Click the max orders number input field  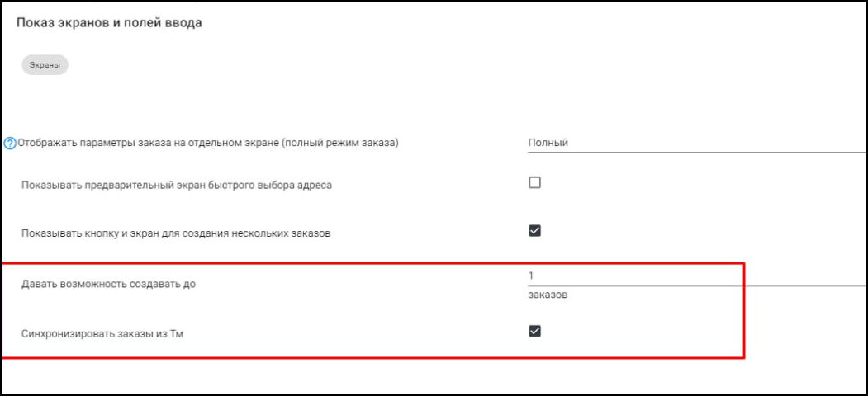pos(694,276)
